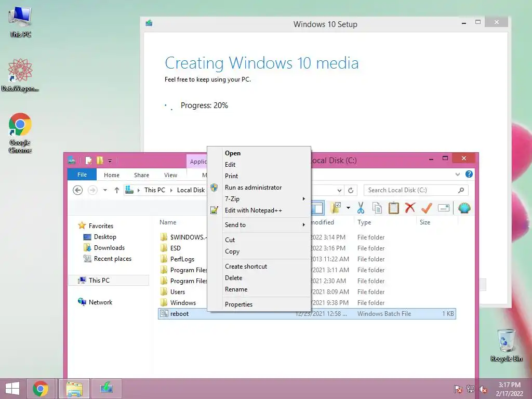Click the scissors Cut icon in the toolbar
Viewport: 532px width, 399px height.
coord(361,208)
